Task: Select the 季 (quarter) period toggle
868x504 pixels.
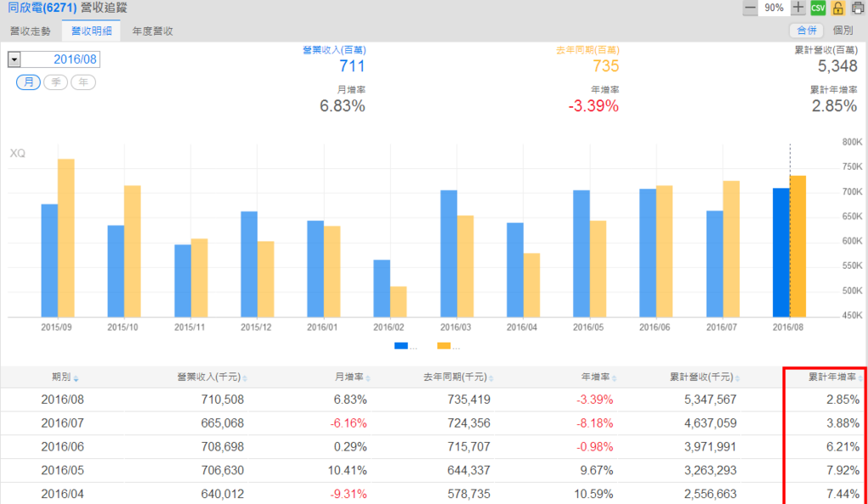Action: tap(55, 82)
